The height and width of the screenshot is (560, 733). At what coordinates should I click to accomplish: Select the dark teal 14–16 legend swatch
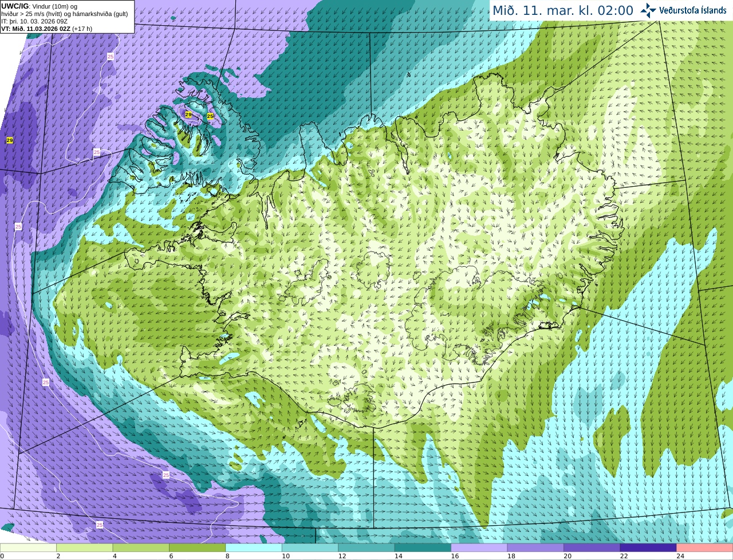click(423, 548)
